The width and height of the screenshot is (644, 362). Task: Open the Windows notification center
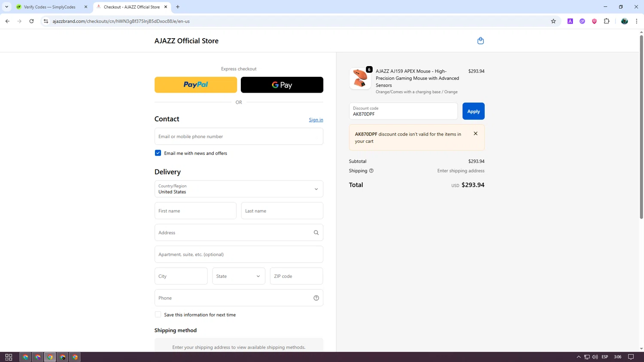[x=631, y=357]
